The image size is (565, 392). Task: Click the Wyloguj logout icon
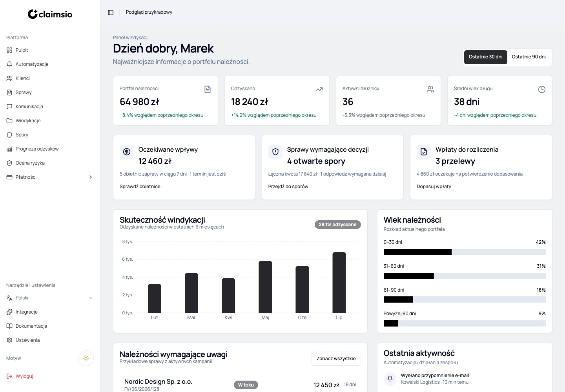point(9,376)
